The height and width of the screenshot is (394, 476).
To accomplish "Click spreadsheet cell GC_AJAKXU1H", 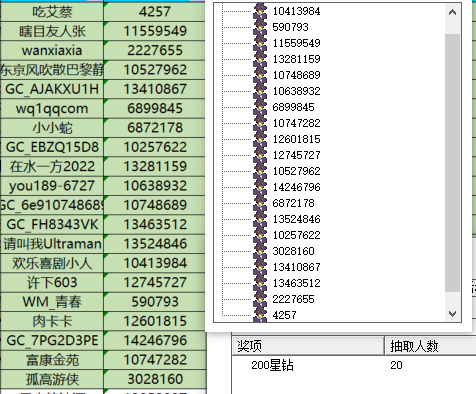I will 52,89.
